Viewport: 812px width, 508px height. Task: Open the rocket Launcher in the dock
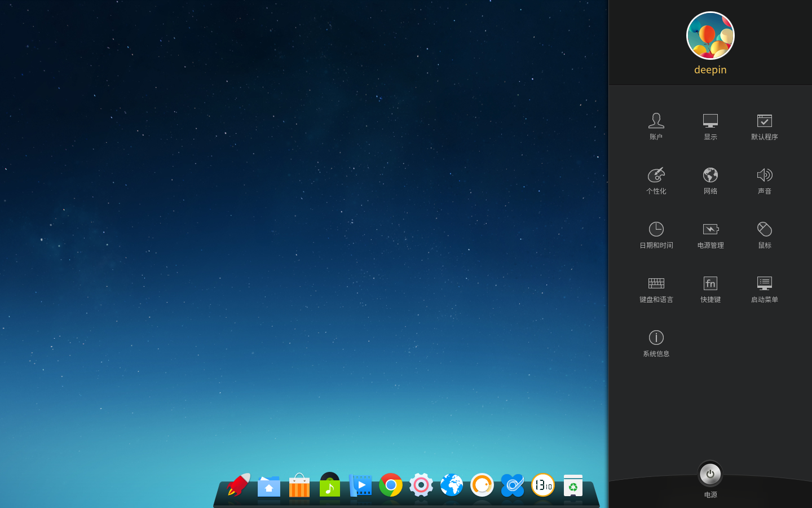click(x=239, y=485)
